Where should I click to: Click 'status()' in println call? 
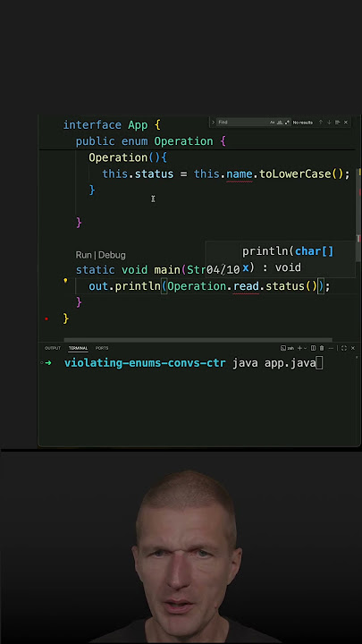click(x=291, y=286)
